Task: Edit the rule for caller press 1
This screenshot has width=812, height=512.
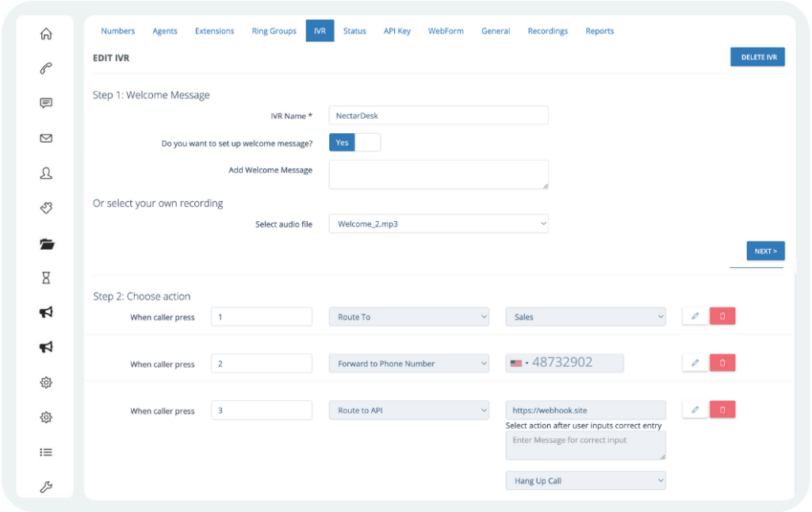Action: 695,315
